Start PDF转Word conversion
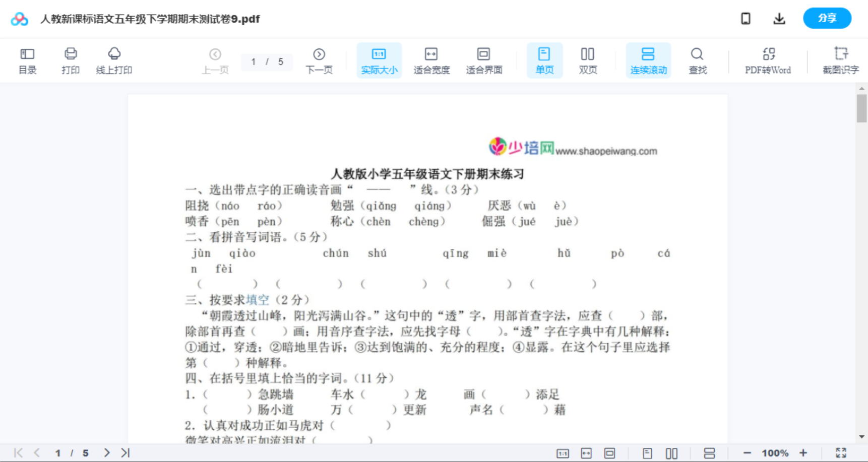Viewport: 868px width, 462px height. pyautogui.click(x=767, y=60)
